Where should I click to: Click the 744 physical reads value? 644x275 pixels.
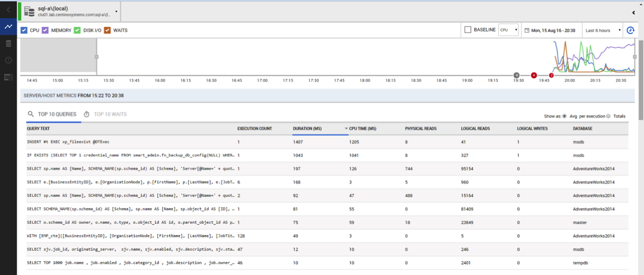[x=409, y=169]
